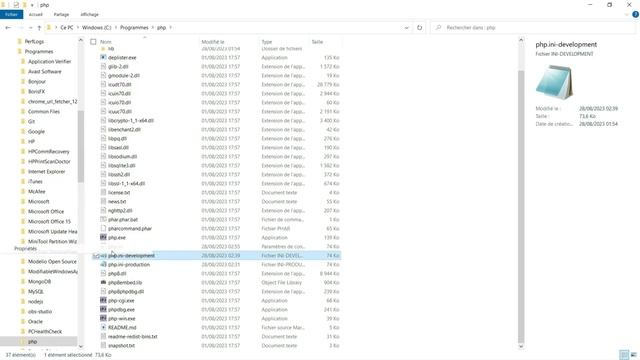Go back using the back arrow
This screenshot has height=360, width=640.
(8, 28)
